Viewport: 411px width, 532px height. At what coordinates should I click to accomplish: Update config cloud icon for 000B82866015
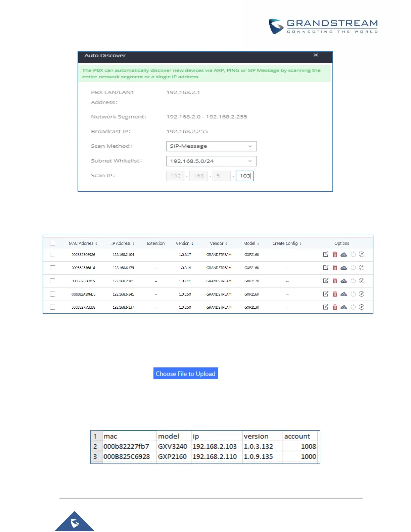344,281
